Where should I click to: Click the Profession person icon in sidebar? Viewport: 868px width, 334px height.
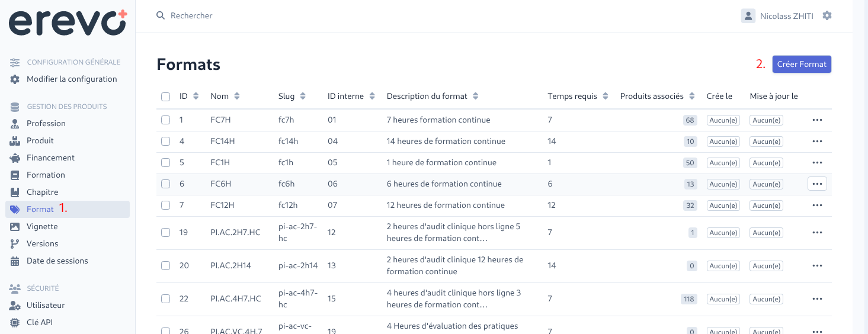tap(15, 123)
